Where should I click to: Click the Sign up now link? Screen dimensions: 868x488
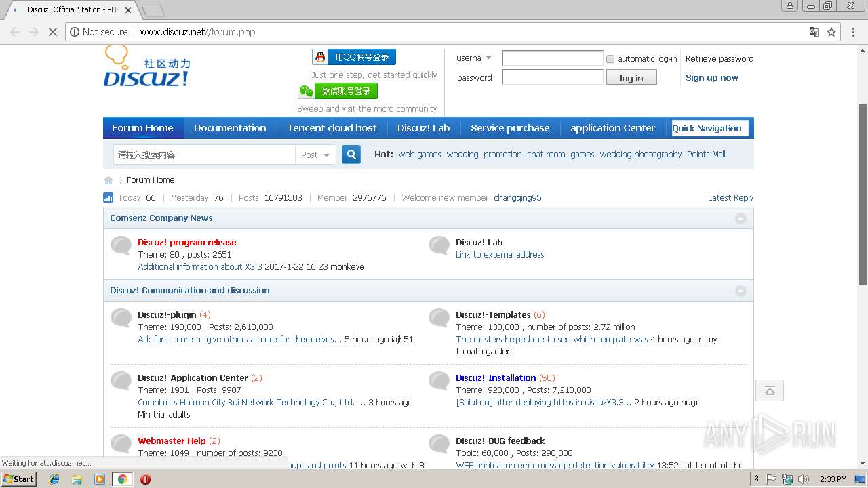pos(712,78)
